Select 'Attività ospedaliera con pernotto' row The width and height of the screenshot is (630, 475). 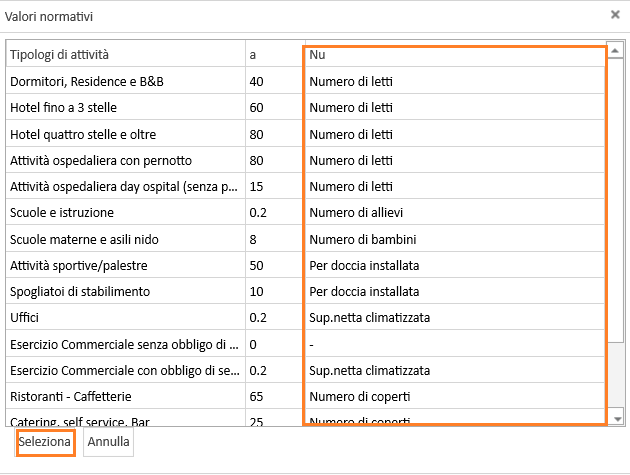pos(305,160)
